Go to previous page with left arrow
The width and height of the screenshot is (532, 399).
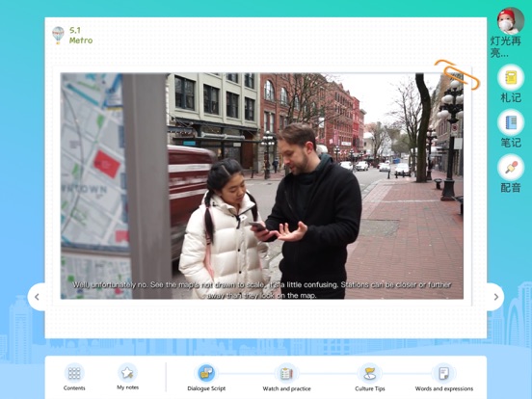click(37, 297)
